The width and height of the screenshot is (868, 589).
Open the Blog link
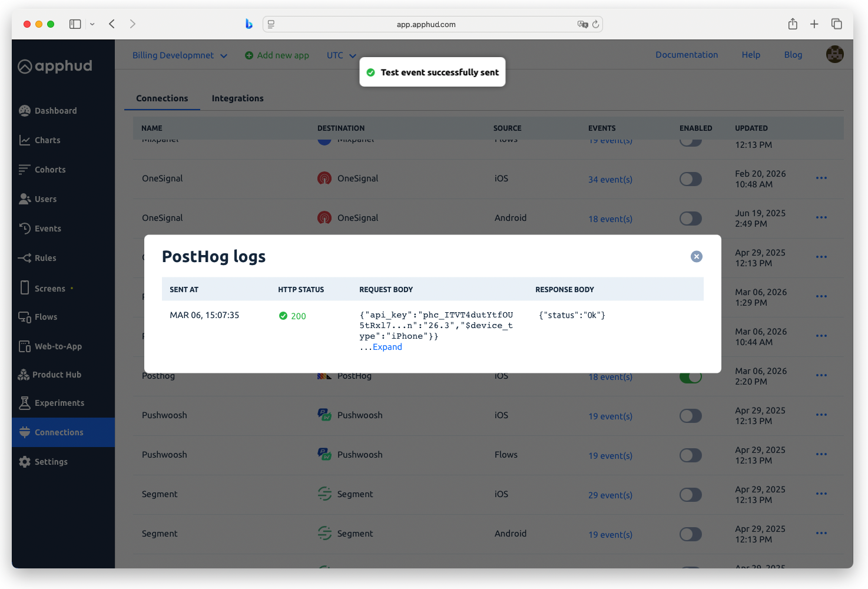click(x=793, y=55)
